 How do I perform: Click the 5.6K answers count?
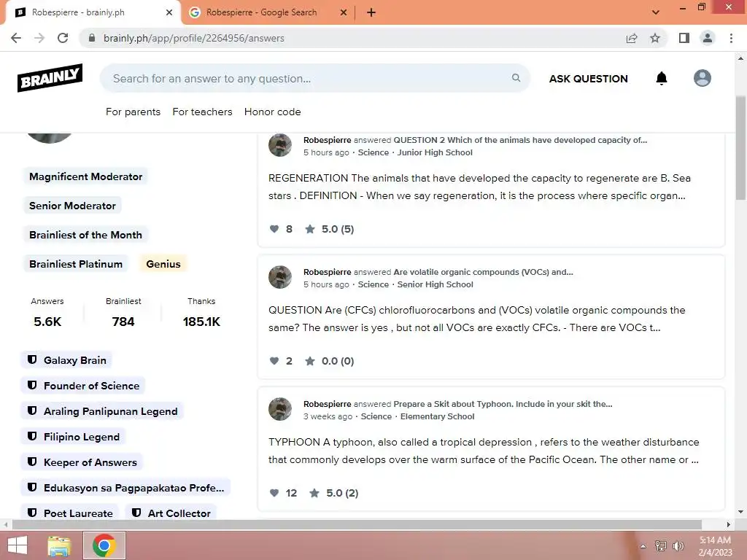coord(47,322)
